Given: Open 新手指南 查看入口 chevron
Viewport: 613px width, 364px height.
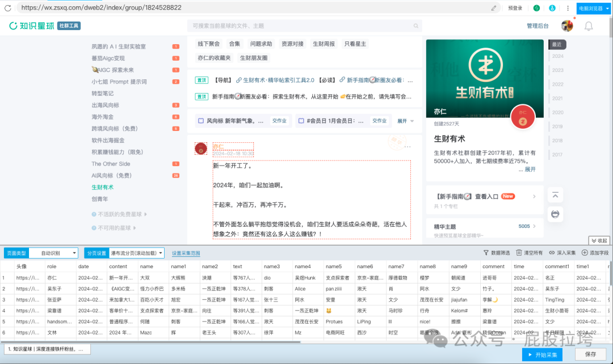Looking at the screenshot, I should click(x=534, y=196).
